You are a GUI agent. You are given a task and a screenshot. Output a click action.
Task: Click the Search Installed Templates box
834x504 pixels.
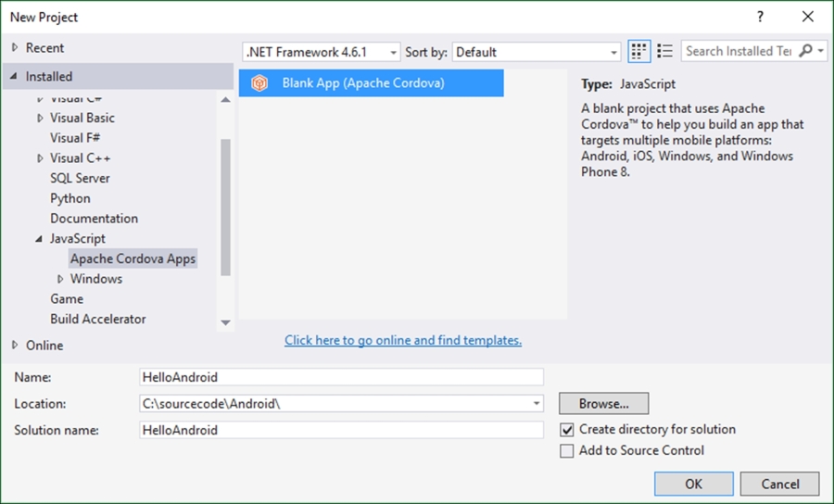(739, 51)
